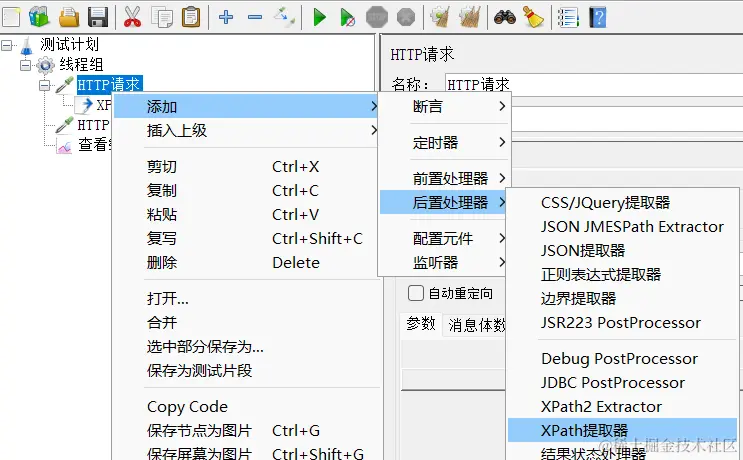This screenshot has height=460, width=743.
Task: Select JSR223 PostProcessor
Action: tap(622, 322)
